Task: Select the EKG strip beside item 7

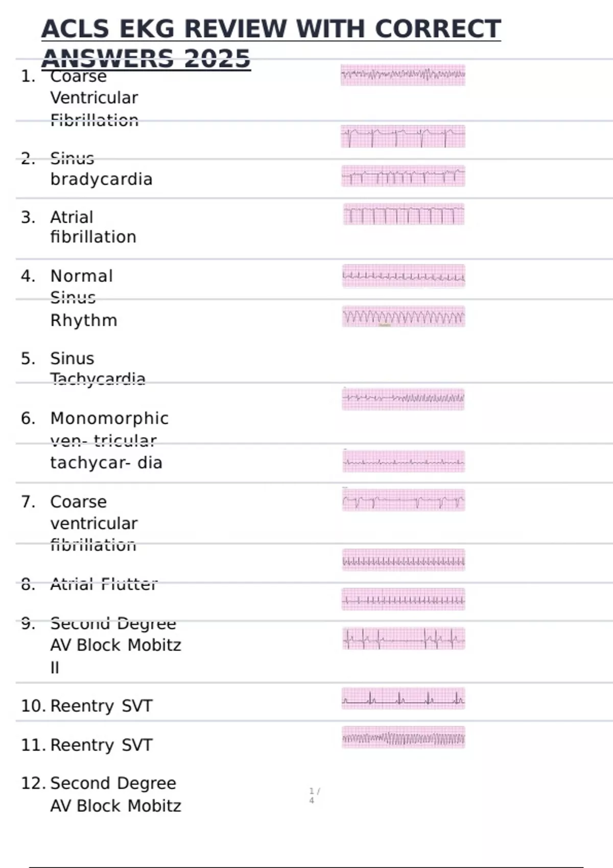Action: [x=403, y=500]
